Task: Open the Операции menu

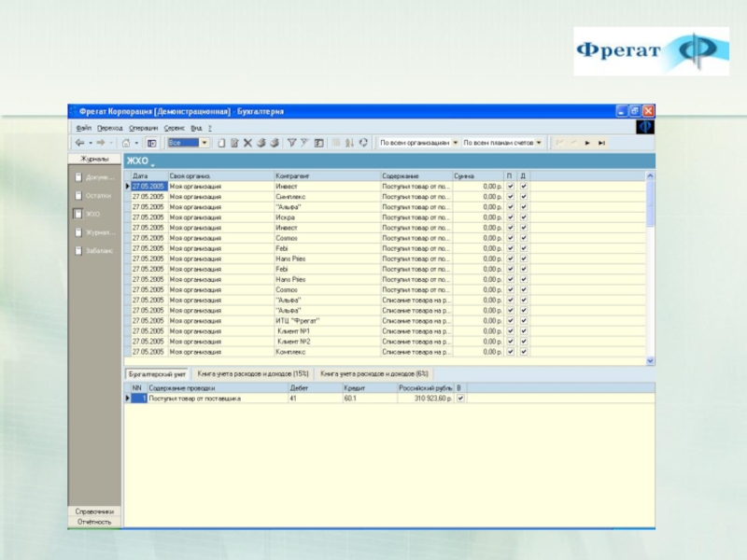Action: tap(143, 128)
